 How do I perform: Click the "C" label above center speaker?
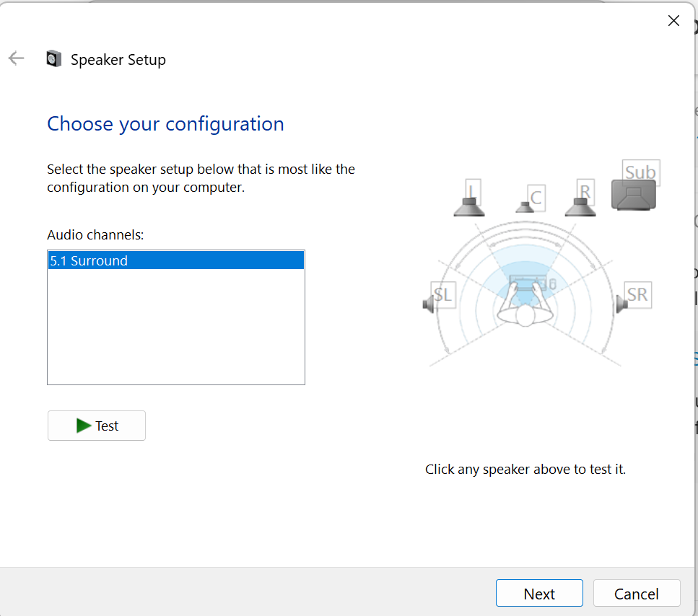point(536,197)
